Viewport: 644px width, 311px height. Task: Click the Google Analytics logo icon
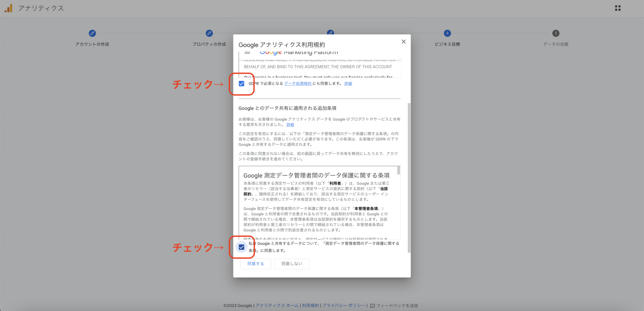point(8,8)
